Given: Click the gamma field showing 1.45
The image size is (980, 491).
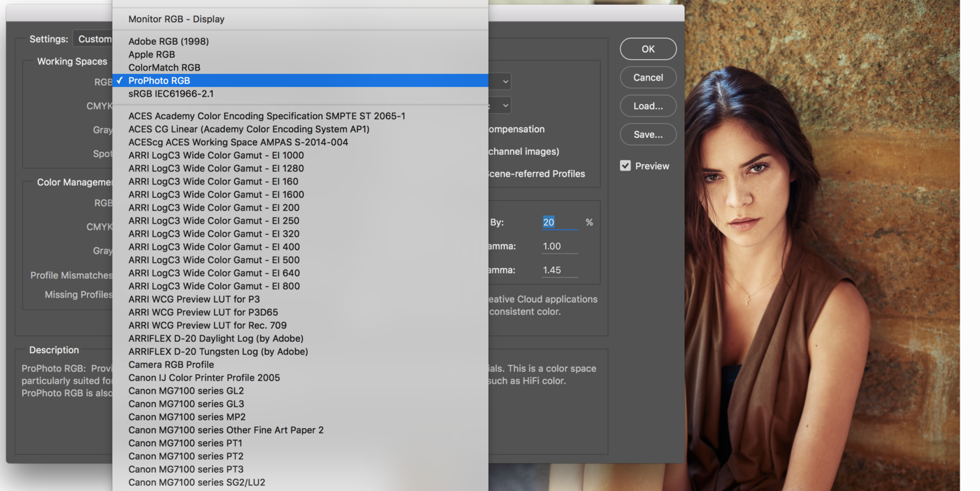Looking at the screenshot, I should pyautogui.click(x=559, y=270).
